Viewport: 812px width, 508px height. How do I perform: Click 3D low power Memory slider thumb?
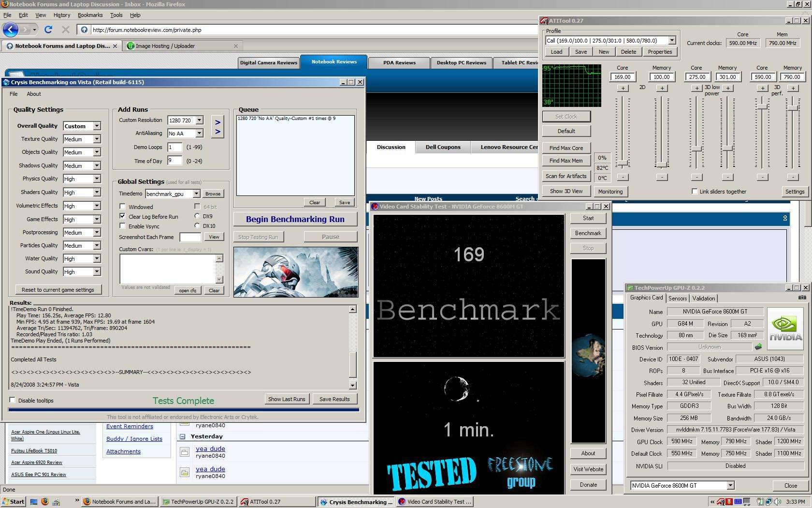click(727, 148)
